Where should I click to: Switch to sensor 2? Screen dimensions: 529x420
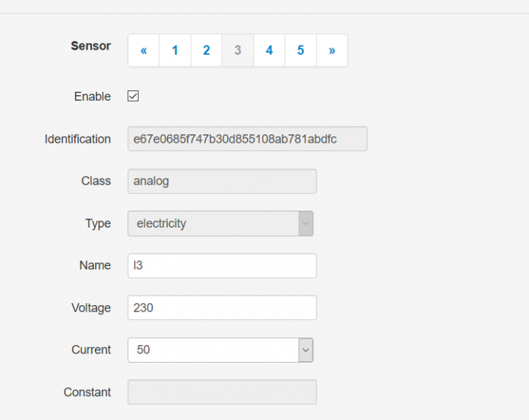206,50
